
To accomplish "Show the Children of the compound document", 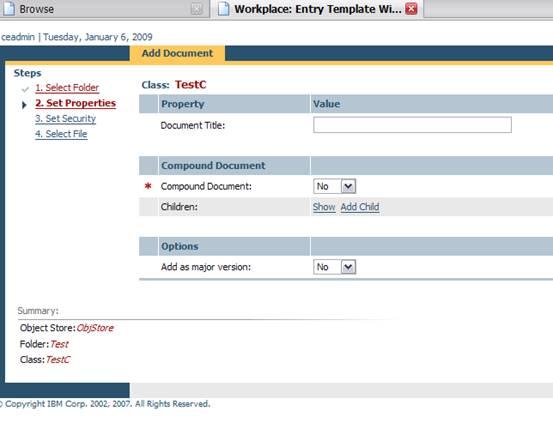I will (324, 207).
